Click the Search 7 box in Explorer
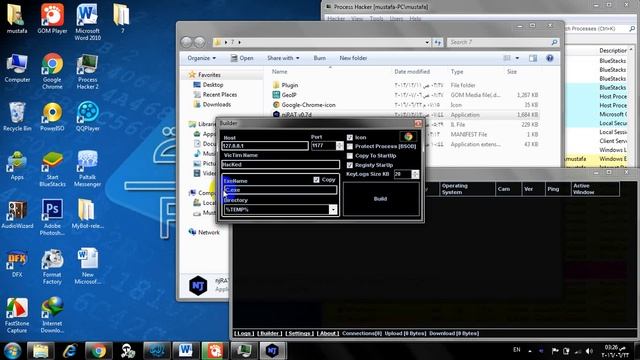 pyautogui.click(x=502, y=42)
